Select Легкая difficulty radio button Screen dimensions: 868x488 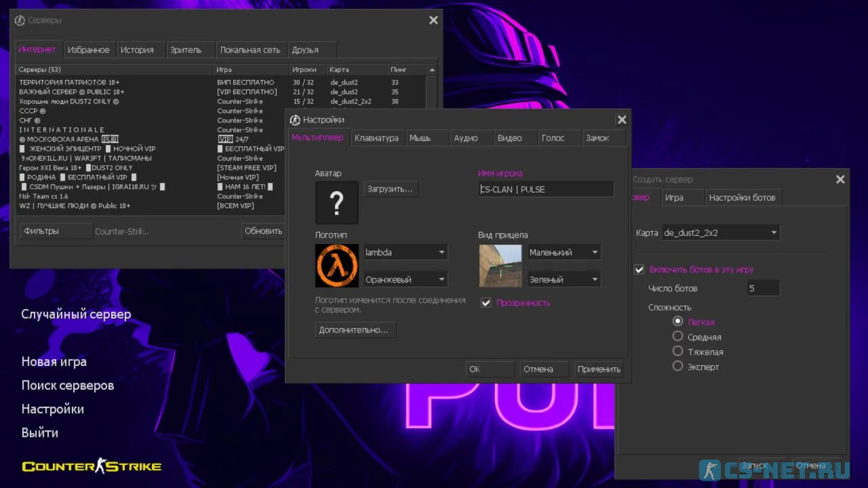click(677, 321)
